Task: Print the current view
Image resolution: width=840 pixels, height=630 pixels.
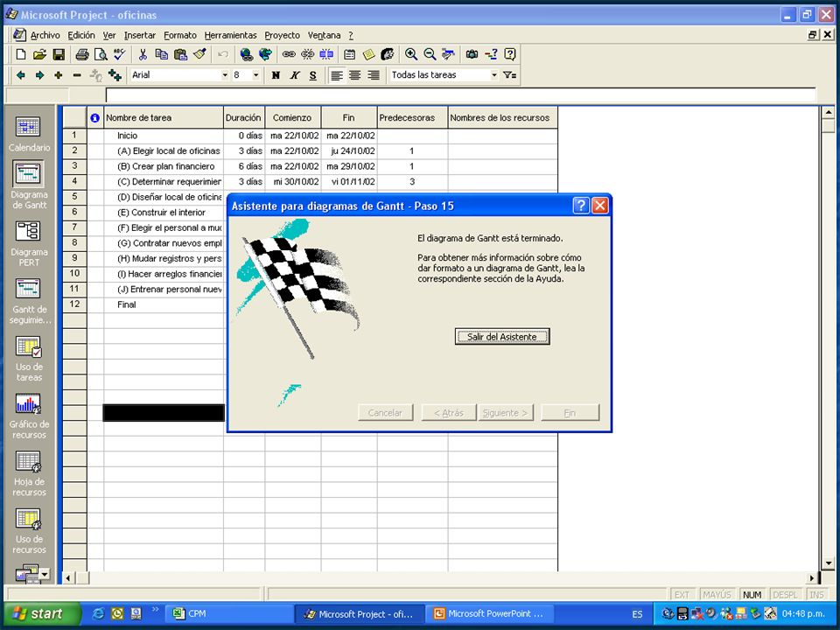Action: 82,54
